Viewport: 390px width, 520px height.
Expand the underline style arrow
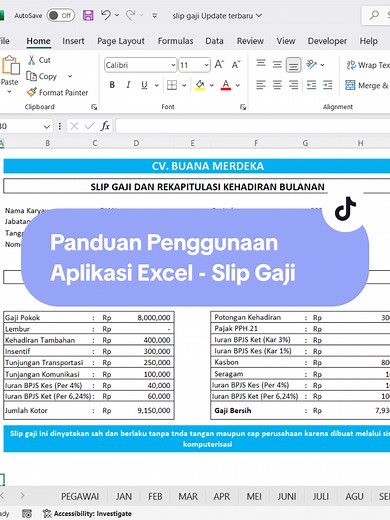pyautogui.click(x=157, y=85)
